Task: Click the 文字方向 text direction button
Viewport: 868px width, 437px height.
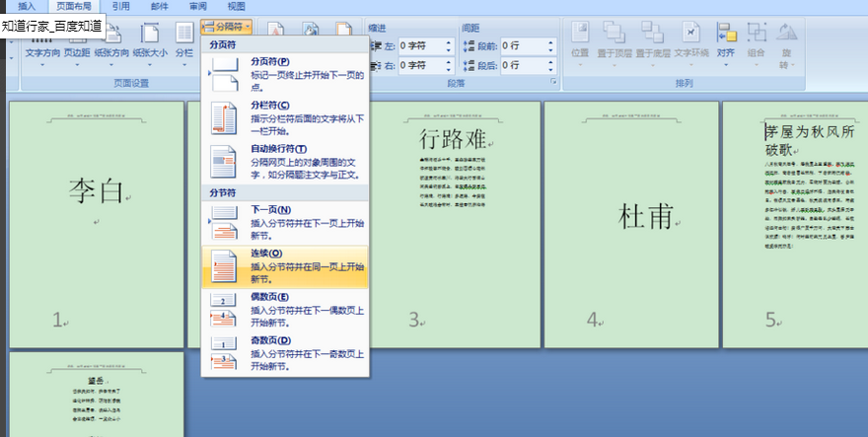Action: (42, 53)
